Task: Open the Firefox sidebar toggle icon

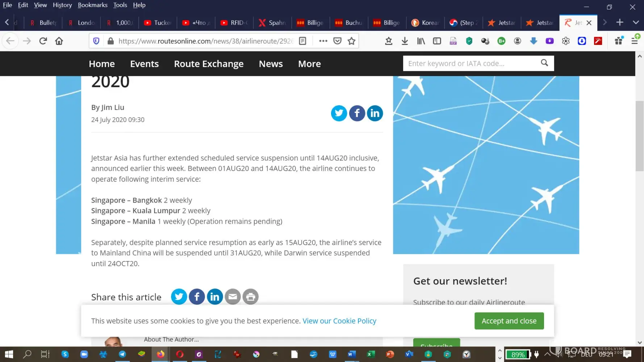Action: tap(437, 41)
